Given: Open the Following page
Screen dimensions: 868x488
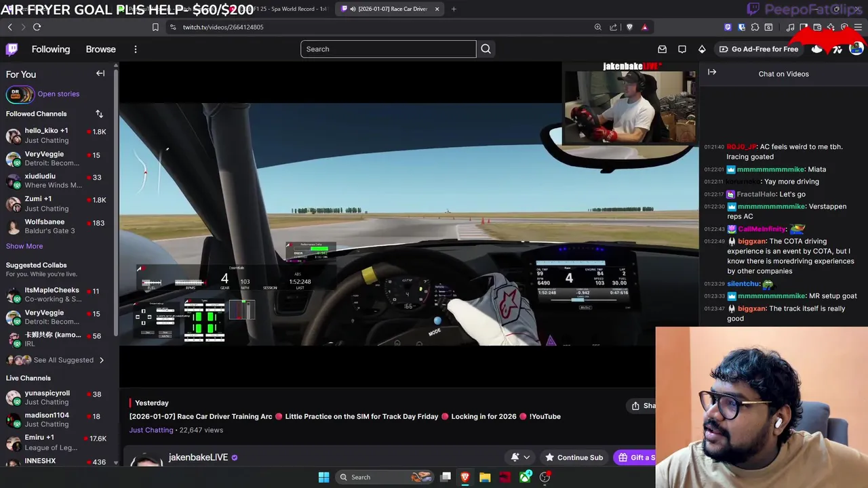Looking at the screenshot, I should pyautogui.click(x=51, y=49).
